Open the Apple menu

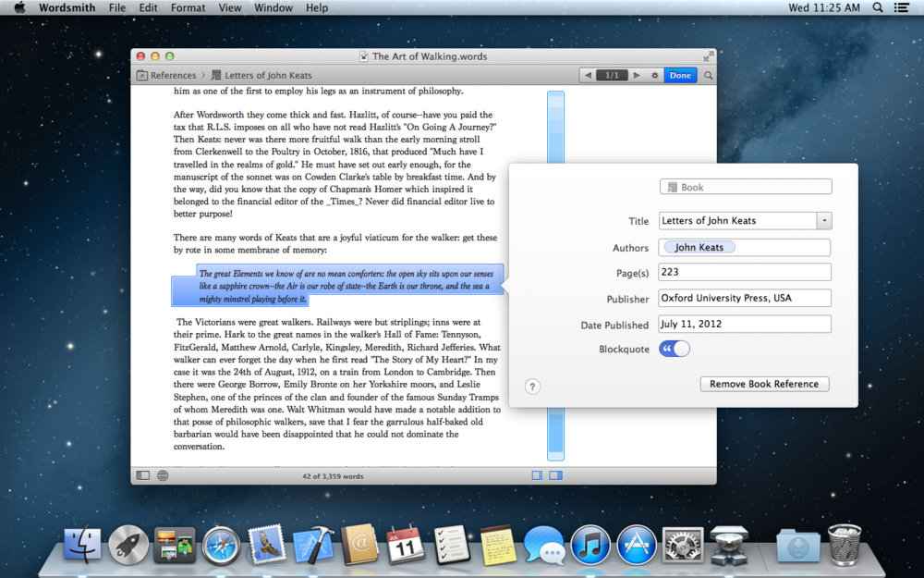click(x=19, y=7)
